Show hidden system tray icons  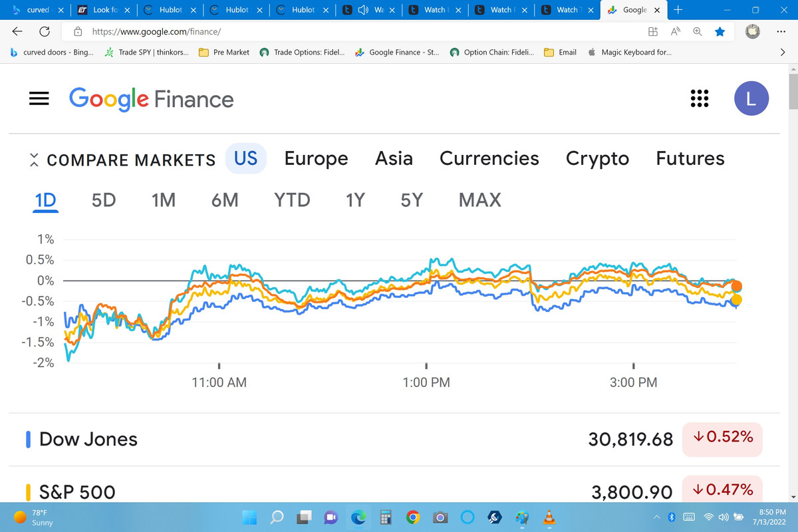click(x=657, y=517)
